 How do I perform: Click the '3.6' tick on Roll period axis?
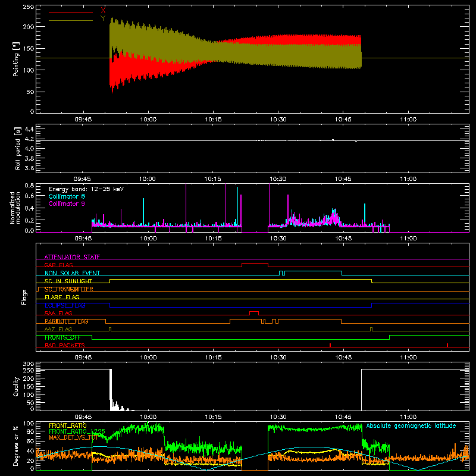(29, 168)
